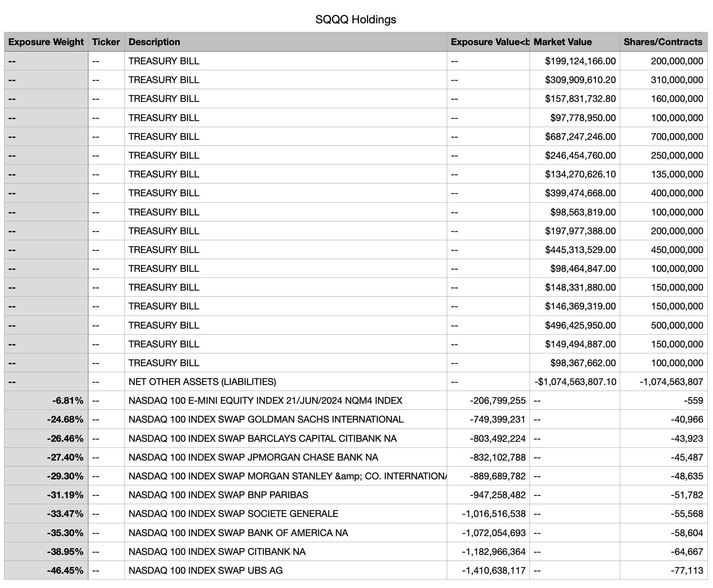Click the -26.46% exposure weight cell

click(46, 438)
